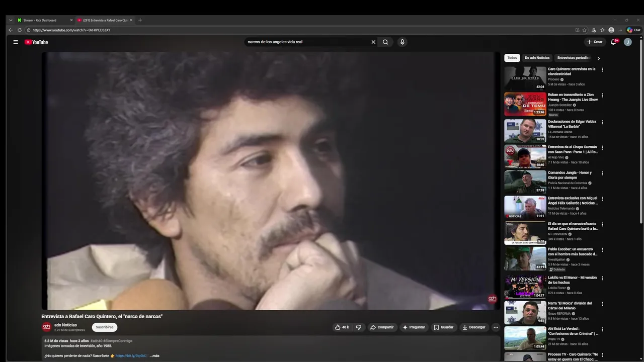Go to the YouTube home logo
This screenshot has height=362, width=644.
click(x=36, y=42)
